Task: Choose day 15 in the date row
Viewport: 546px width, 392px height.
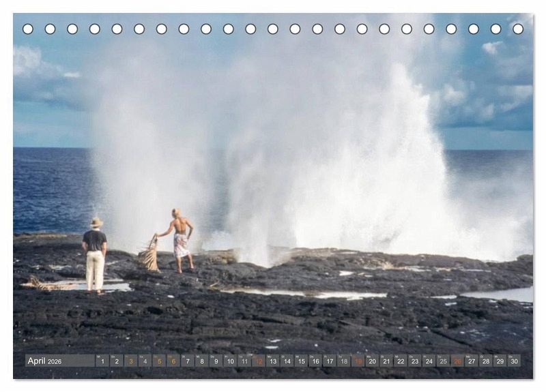Action: pos(301,361)
